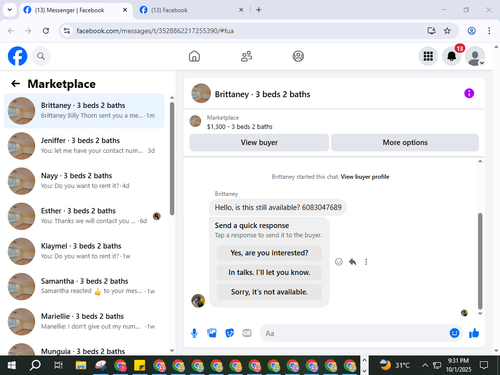
Task: Open a new browser tab
Action: [259, 10]
